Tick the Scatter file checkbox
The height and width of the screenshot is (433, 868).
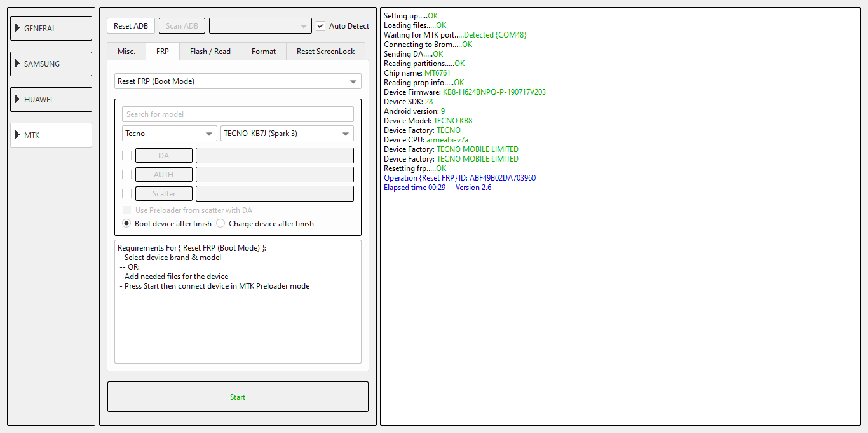click(127, 194)
